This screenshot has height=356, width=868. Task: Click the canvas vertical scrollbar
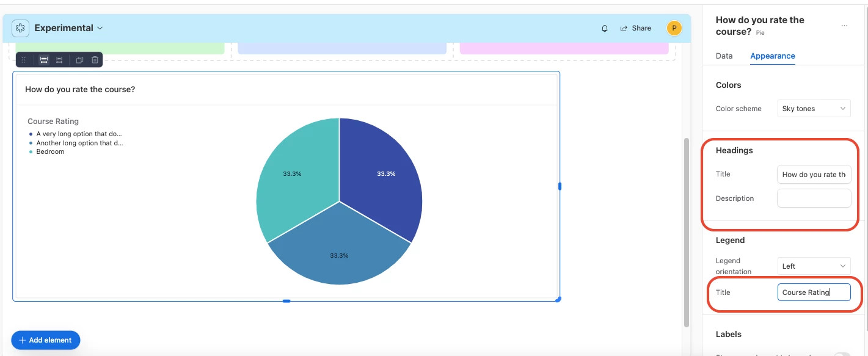[686, 232]
